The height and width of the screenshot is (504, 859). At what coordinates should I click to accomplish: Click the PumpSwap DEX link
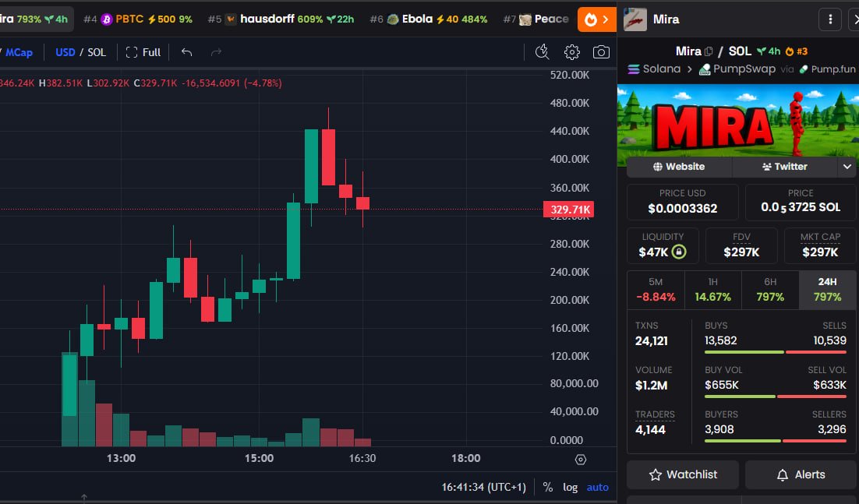click(x=737, y=69)
